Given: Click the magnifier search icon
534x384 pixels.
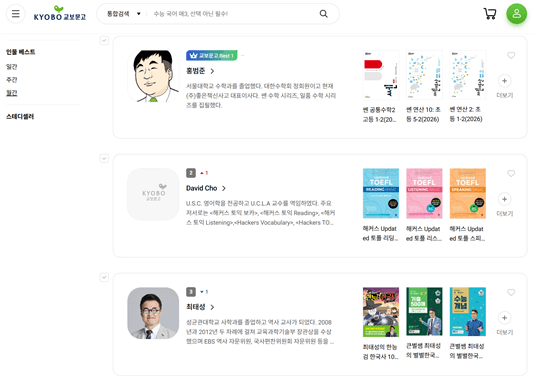Looking at the screenshot, I should [x=324, y=14].
